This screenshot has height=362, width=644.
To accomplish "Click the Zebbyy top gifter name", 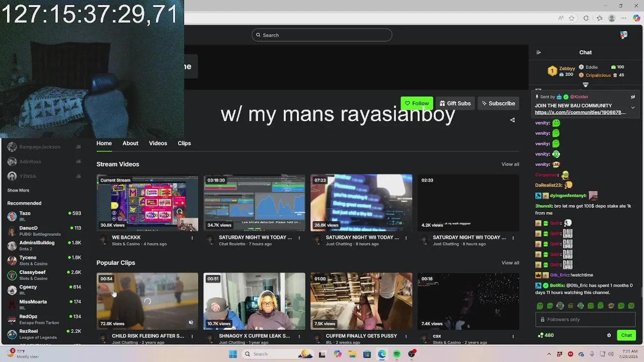I will pyautogui.click(x=567, y=68).
